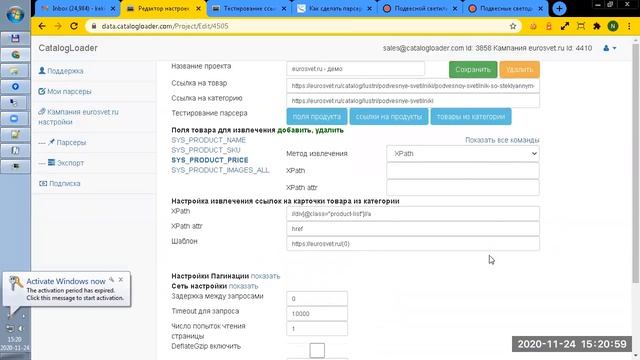The width and height of the screenshot is (640, 360).
Task: Click the empty product XPath input
Action: click(462, 171)
